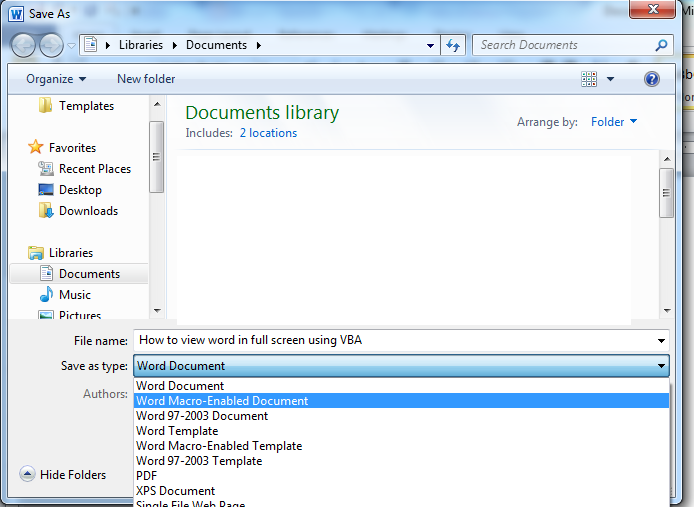The image size is (694, 507).
Task: Open the Music library
Action: click(75, 295)
